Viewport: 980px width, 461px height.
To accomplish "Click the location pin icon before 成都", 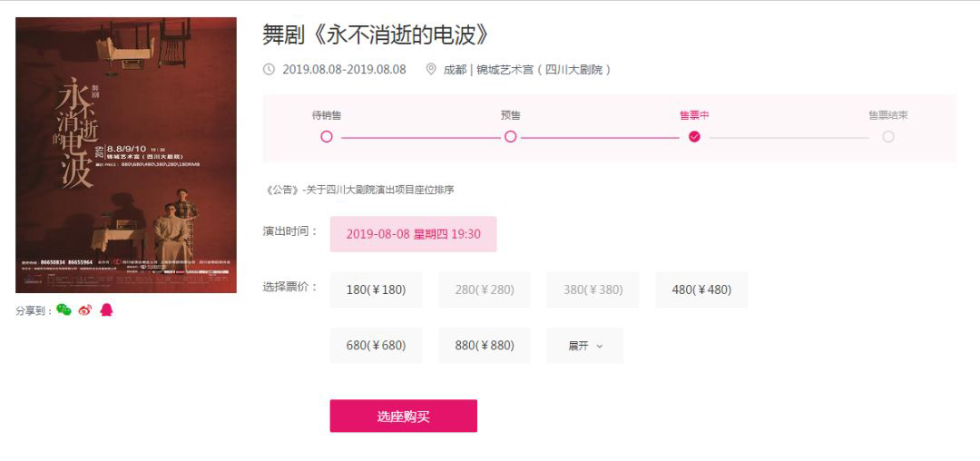I will coord(431,69).
